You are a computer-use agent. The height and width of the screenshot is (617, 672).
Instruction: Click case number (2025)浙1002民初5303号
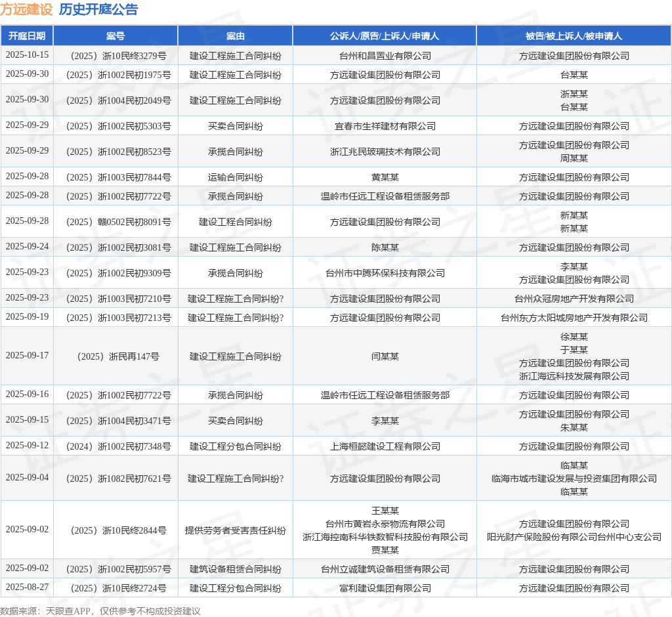(x=118, y=126)
